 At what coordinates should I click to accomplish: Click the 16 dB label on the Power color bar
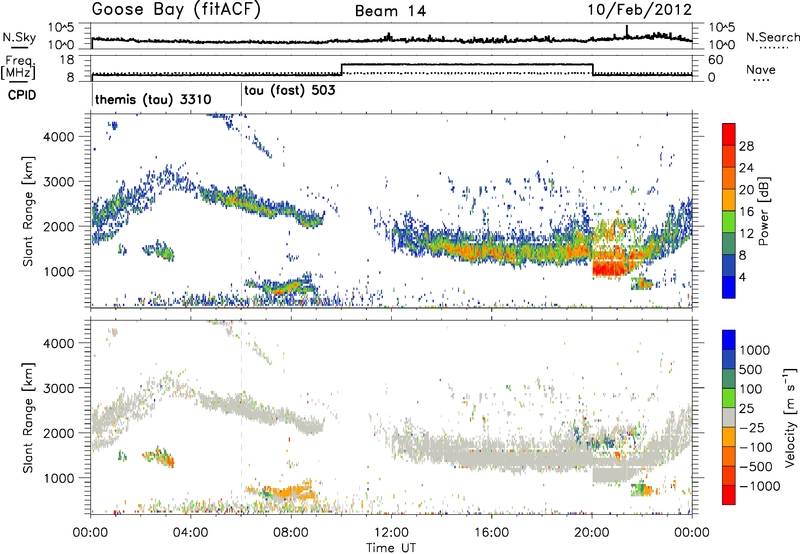click(746, 212)
